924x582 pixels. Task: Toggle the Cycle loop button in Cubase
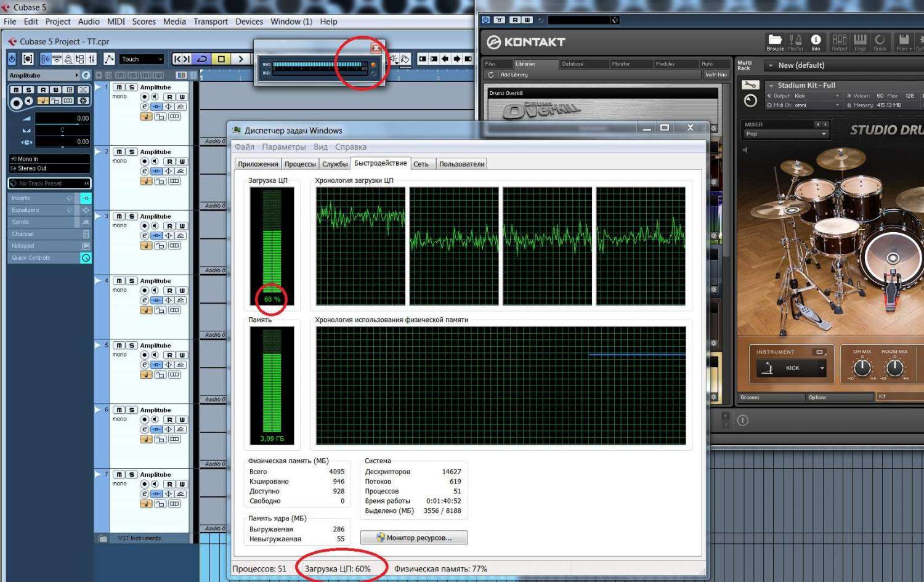tap(201, 59)
